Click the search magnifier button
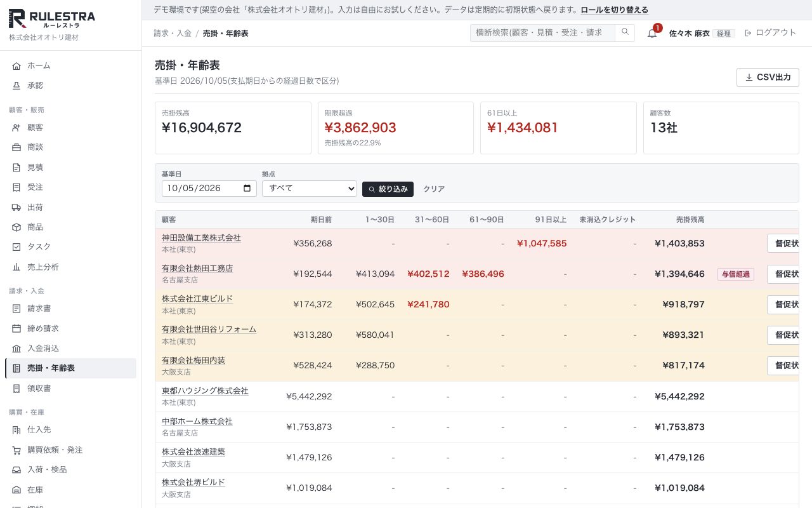Screen dimensions: 812x508 625,32
